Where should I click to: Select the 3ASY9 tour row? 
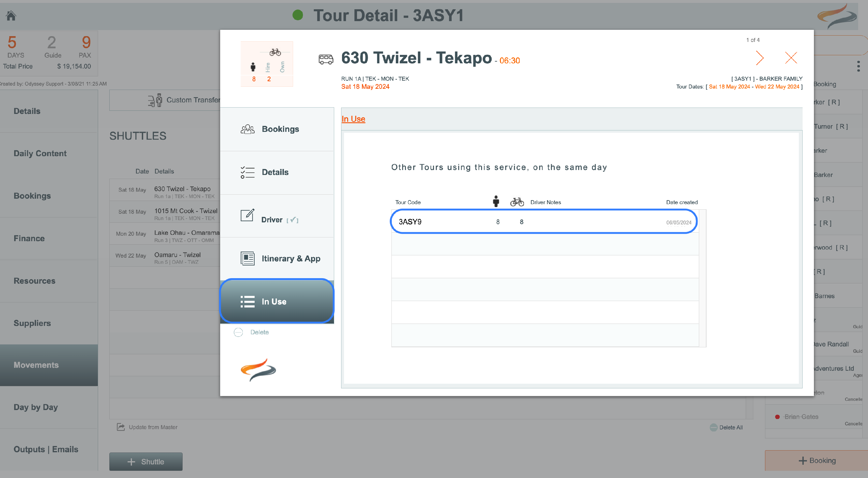543,222
